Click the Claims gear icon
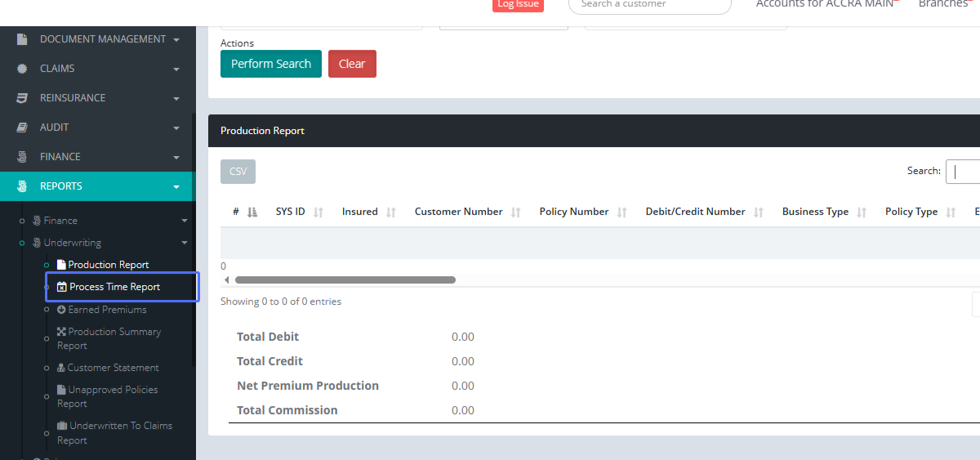980x460 pixels. coord(22,69)
